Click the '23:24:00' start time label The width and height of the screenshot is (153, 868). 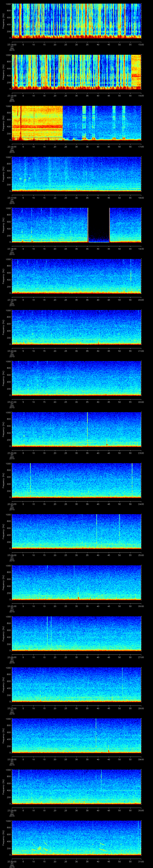[12, 555]
